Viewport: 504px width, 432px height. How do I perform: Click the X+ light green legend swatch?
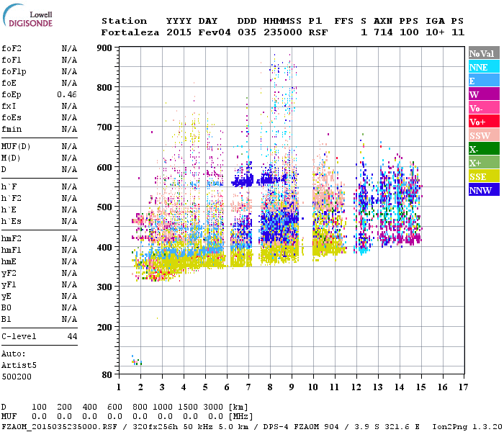tap(484, 162)
